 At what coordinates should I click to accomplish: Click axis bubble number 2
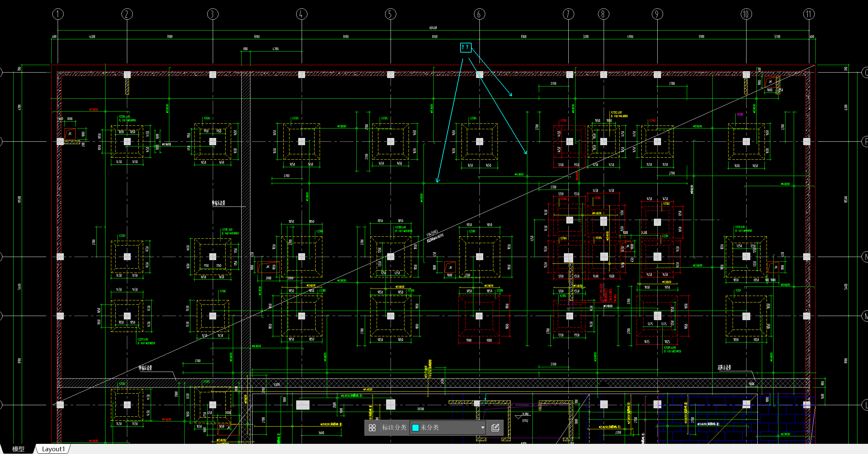(x=127, y=14)
